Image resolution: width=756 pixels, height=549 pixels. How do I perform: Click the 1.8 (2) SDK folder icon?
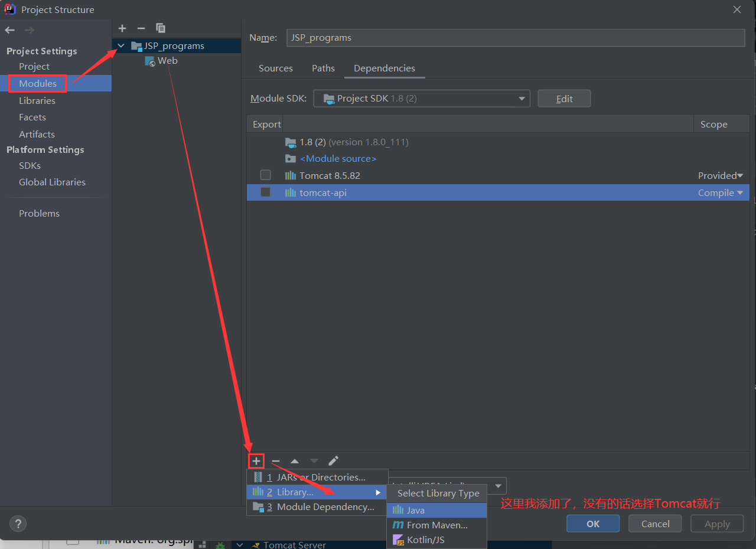point(291,142)
